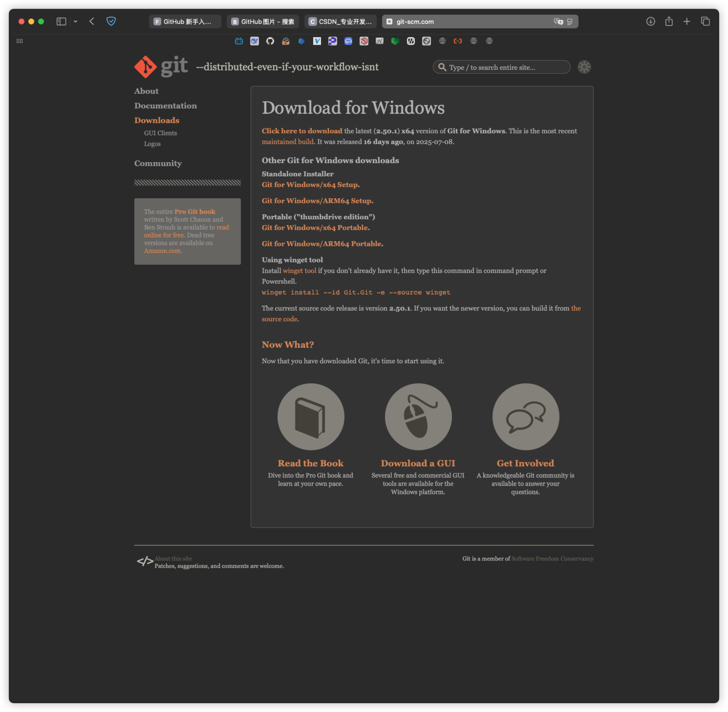This screenshot has height=712, width=728.
Task: Switch to the CSDN_专业开发... tab
Action: [341, 21]
